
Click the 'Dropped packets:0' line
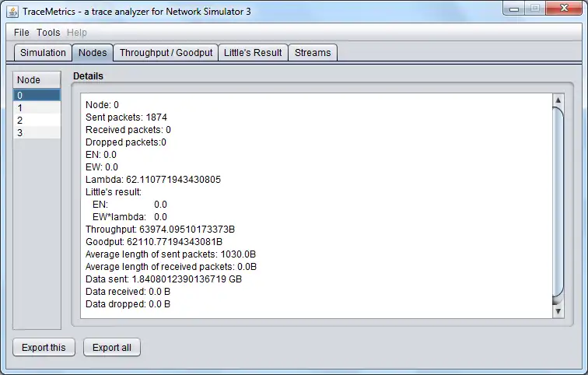[x=126, y=142]
